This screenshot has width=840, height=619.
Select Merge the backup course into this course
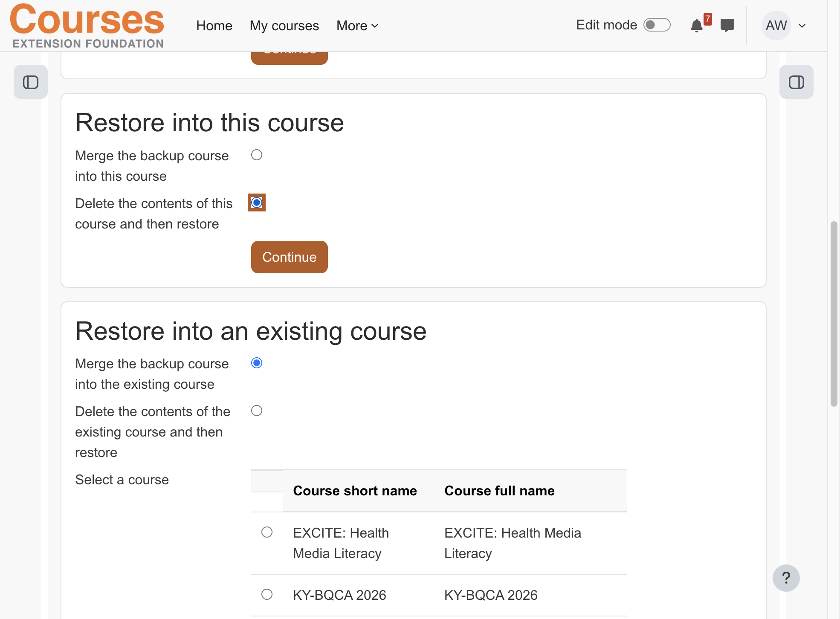[x=257, y=155]
